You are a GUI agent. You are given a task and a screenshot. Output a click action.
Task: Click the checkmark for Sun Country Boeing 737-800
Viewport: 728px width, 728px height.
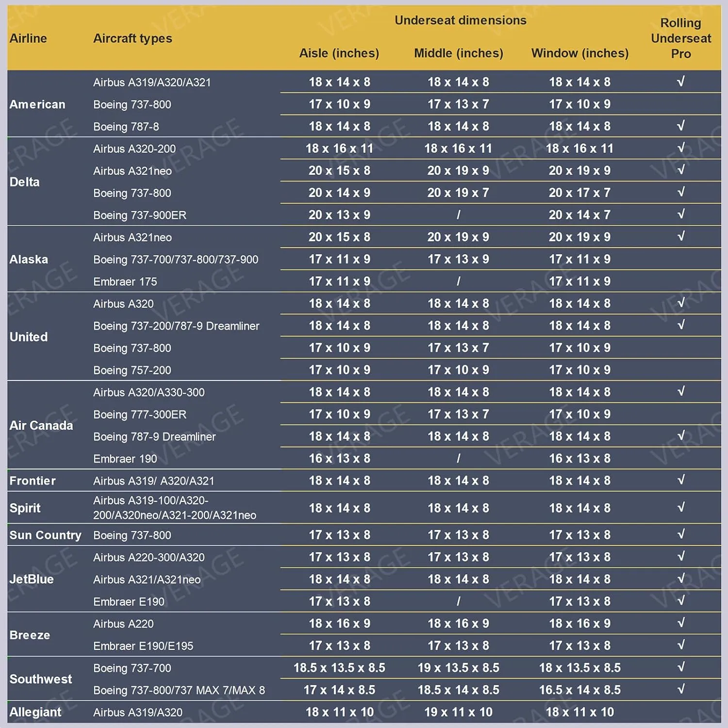click(681, 534)
